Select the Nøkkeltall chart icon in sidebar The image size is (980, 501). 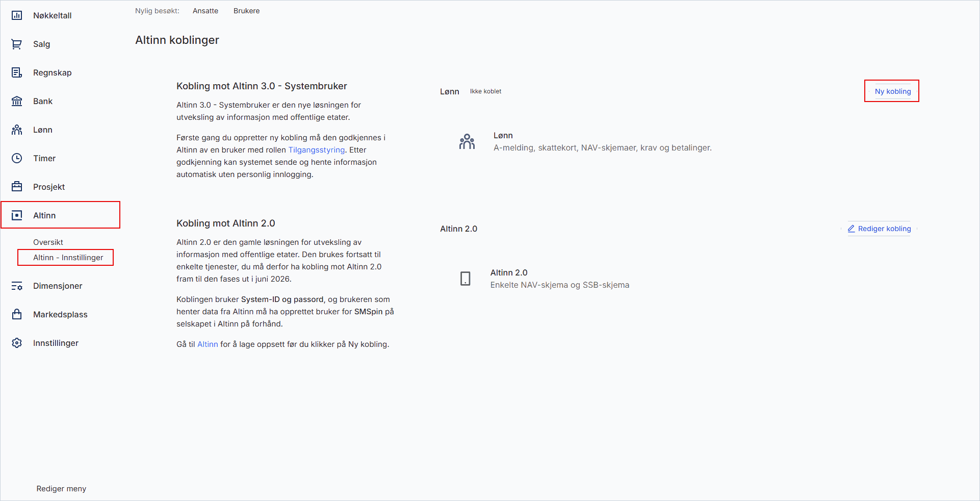[17, 15]
